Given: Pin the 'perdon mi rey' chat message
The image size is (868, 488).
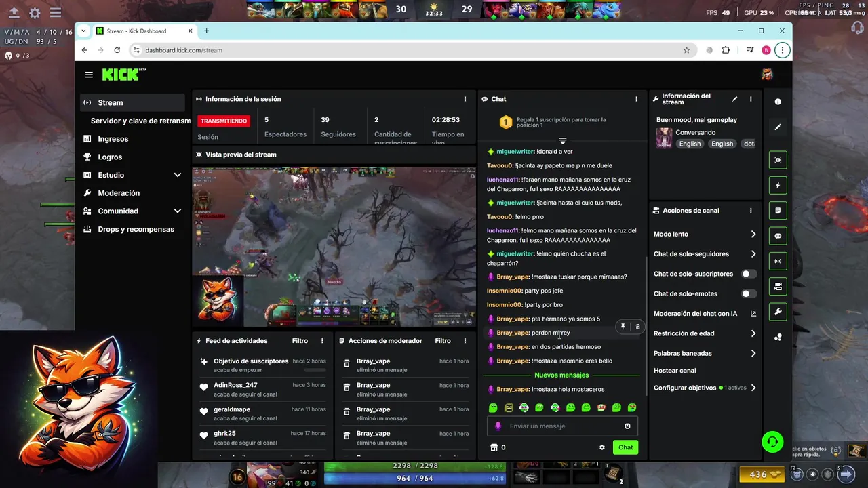Looking at the screenshot, I should point(623,327).
